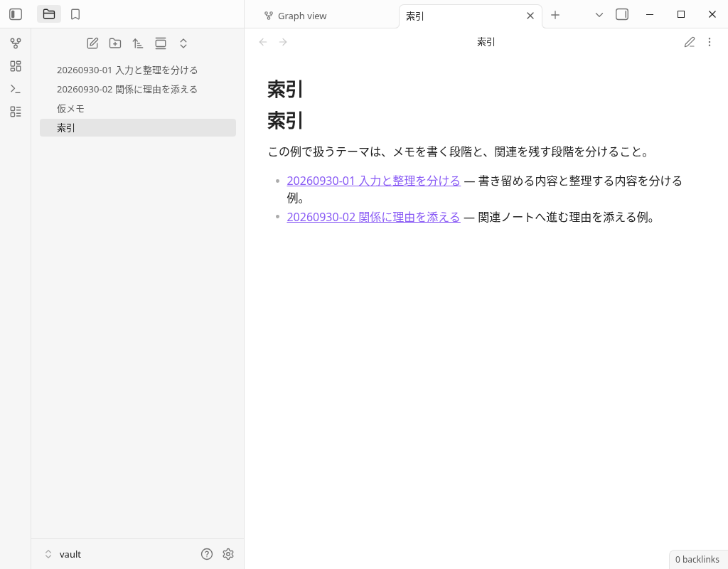Follow link 20260930-02 関係に理由を添える
The width and height of the screenshot is (728, 569).
[374, 217]
